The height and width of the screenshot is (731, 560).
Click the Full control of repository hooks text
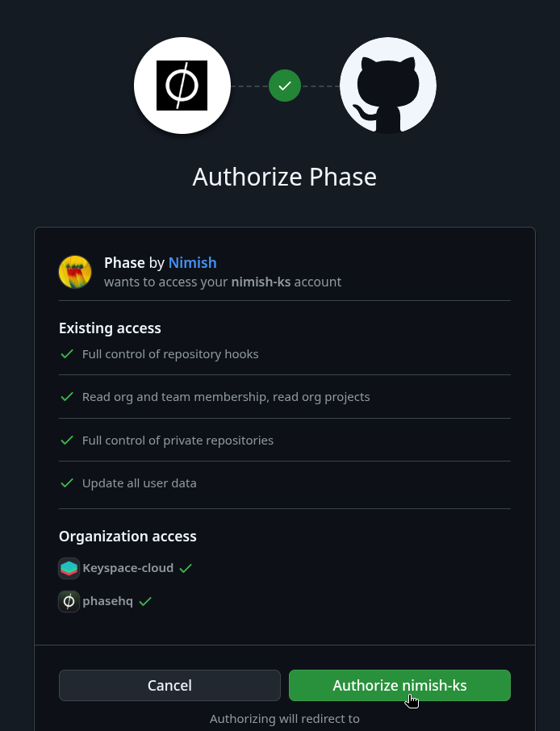170,354
